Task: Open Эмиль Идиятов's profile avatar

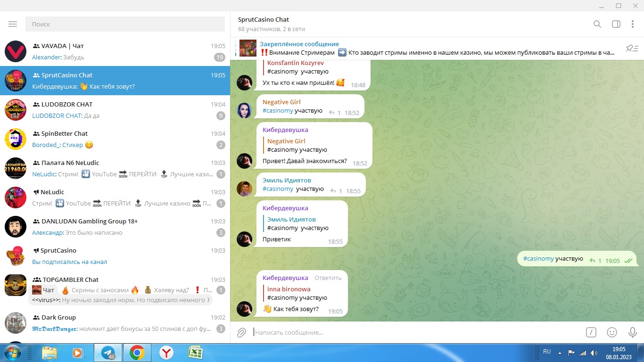Action: tap(245, 189)
